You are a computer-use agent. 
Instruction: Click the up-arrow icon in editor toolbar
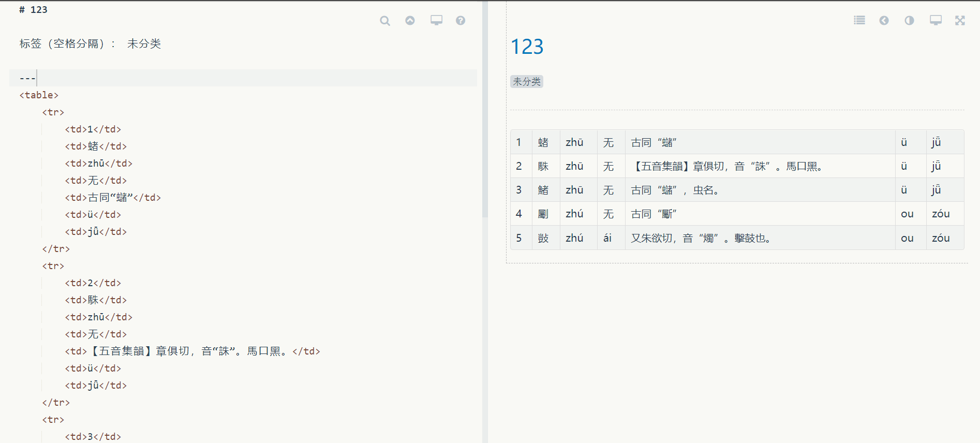click(410, 21)
